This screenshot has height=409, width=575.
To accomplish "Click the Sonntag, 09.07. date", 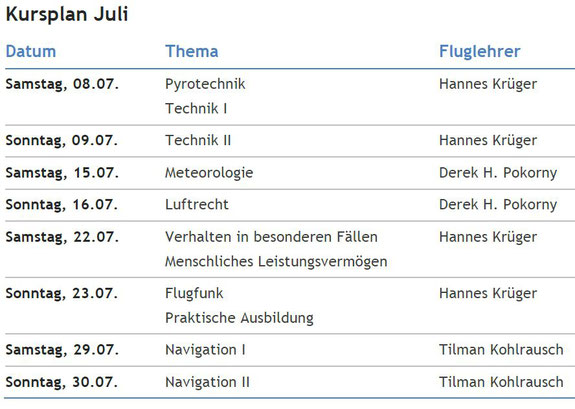I will point(62,140).
